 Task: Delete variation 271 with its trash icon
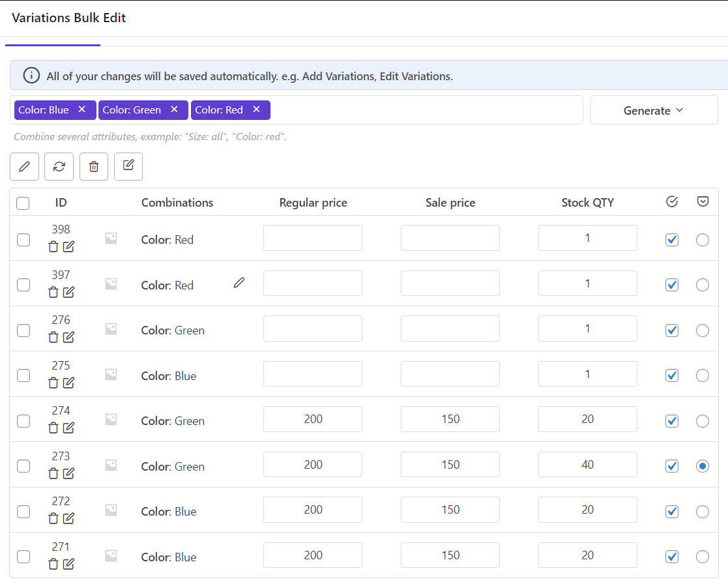click(53, 564)
